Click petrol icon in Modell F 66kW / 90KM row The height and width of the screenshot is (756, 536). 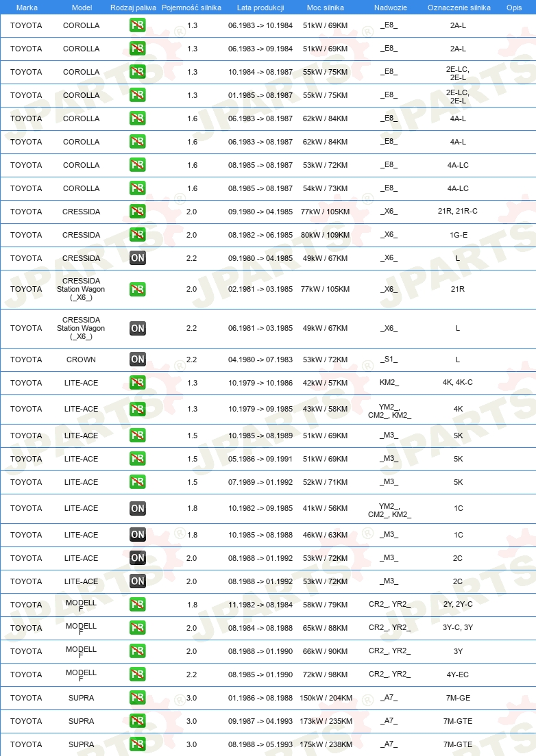(138, 651)
